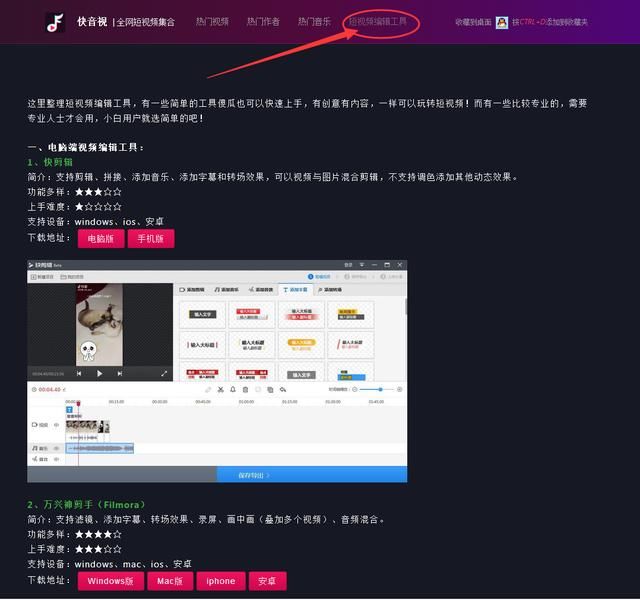This screenshot has height=600, width=640.
Task: Click the cat video preview frame
Action: [99, 324]
